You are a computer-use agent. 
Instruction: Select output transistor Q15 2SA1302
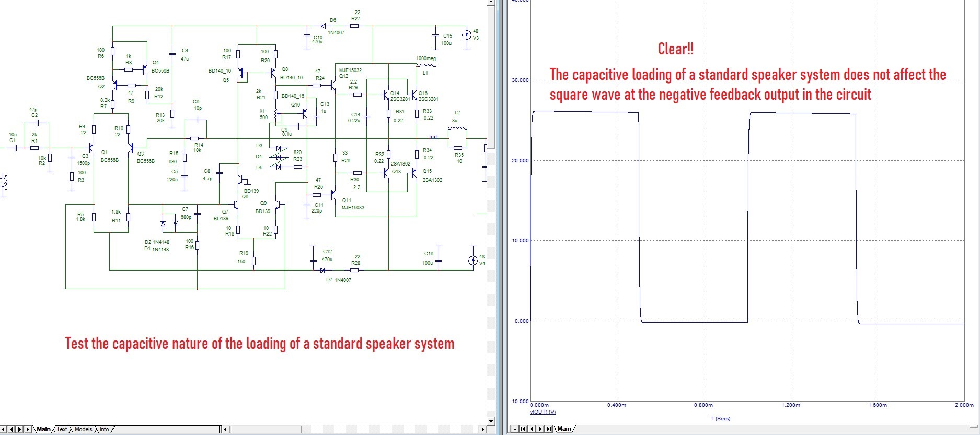pyautogui.click(x=414, y=172)
